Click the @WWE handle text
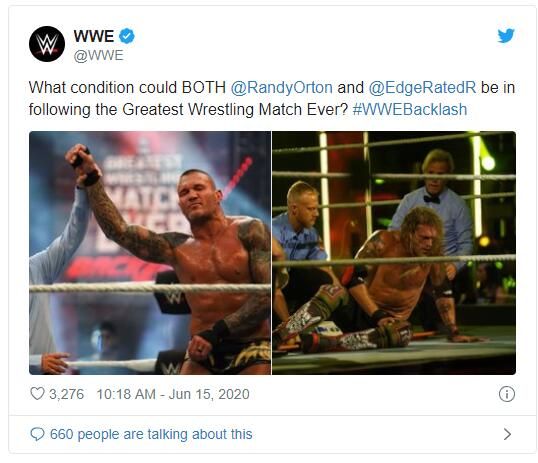Screen dimensions: 538x463 (x=98, y=56)
